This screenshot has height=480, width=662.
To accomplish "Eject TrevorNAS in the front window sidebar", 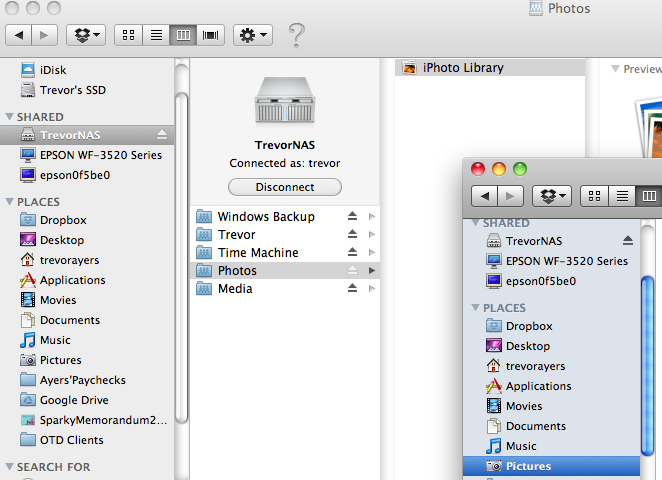I will click(x=628, y=241).
